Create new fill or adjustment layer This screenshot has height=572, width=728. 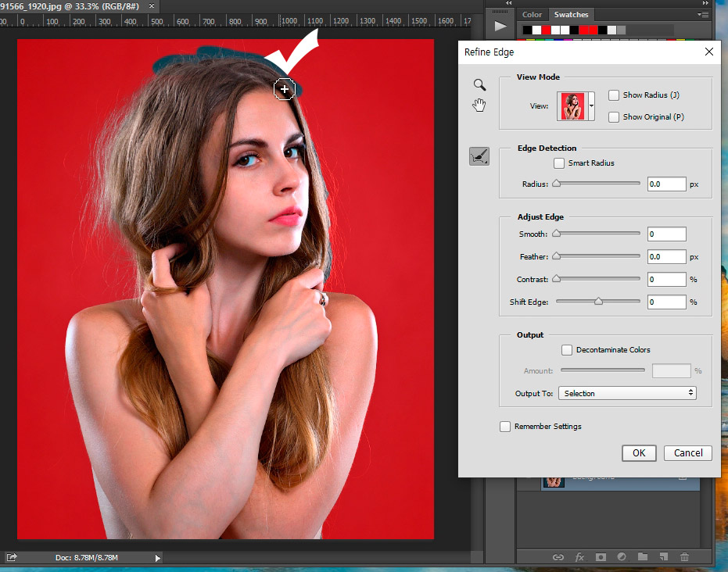622,556
